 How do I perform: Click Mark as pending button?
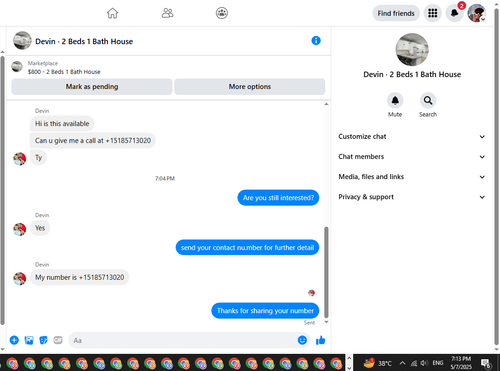pos(92,87)
